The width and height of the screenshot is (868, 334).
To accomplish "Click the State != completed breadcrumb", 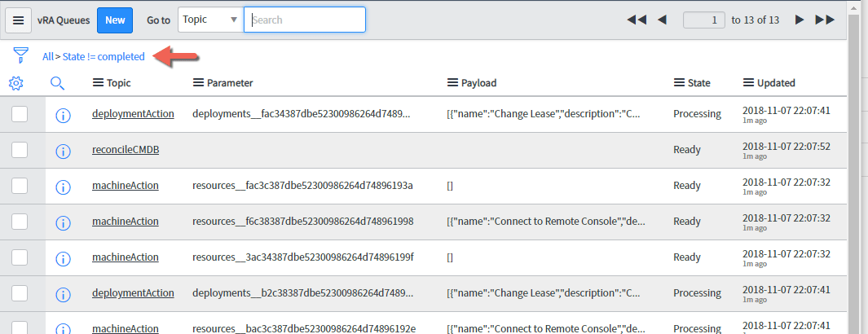I will (104, 56).
